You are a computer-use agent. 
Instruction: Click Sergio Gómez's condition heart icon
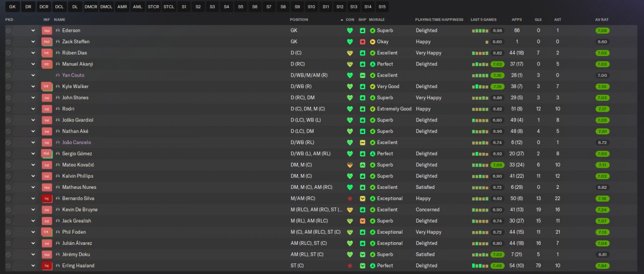click(350, 154)
